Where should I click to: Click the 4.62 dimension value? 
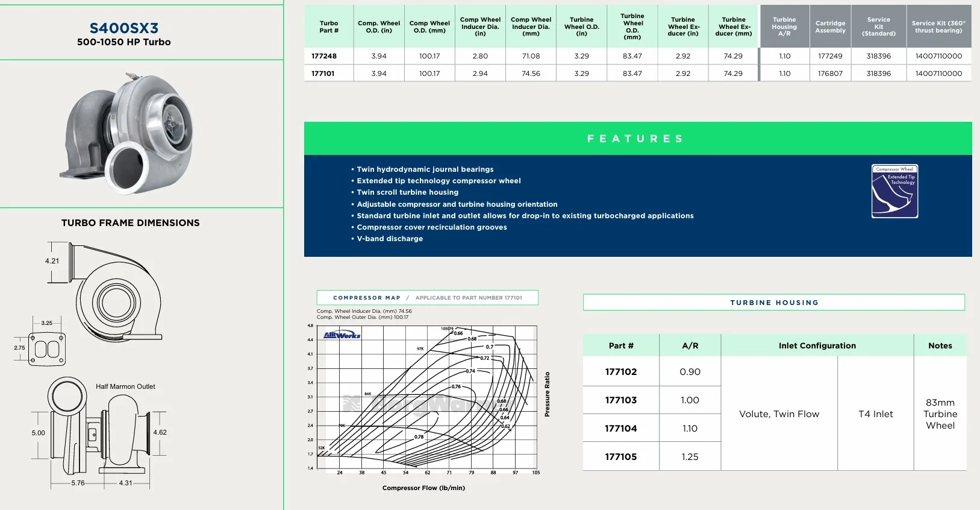[x=160, y=433]
